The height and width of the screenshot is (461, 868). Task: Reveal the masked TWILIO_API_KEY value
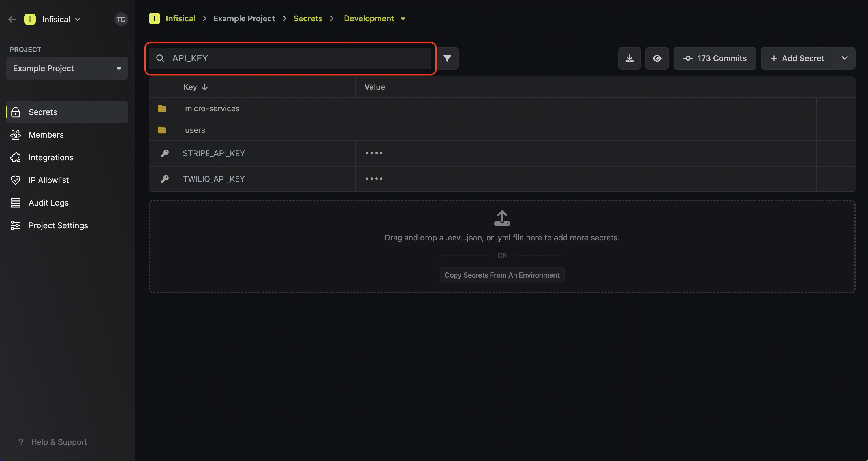[x=374, y=179]
